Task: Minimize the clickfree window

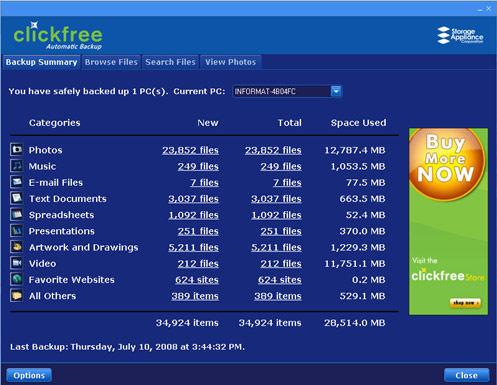Action: [x=480, y=9]
